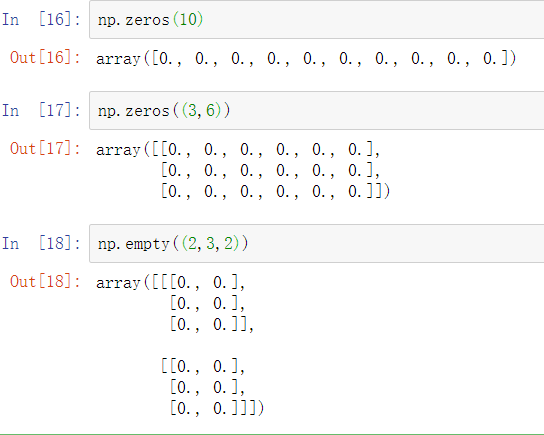544x435 pixels.
Task: Click the In [16] prompt label
Action: (x=41, y=19)
